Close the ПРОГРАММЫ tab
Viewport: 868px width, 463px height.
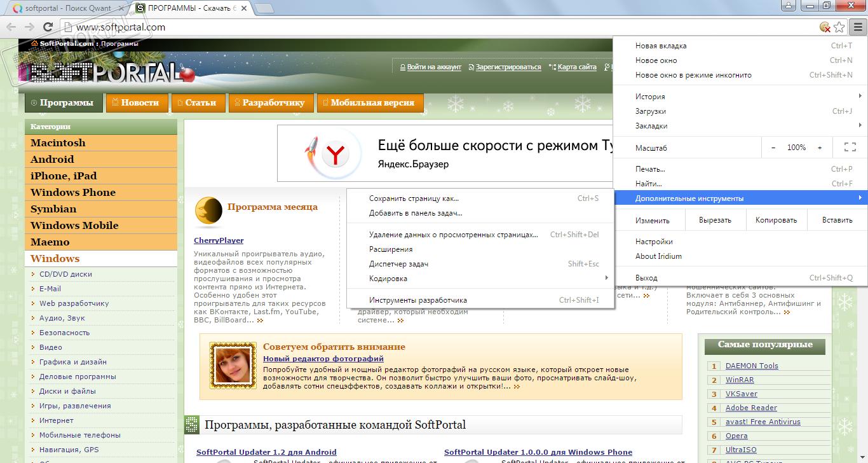245,9
